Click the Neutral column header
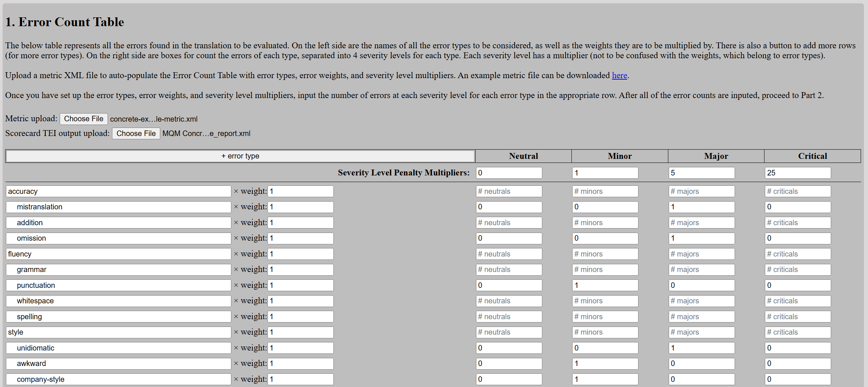 pyautogui.click(x=524, y=156)
